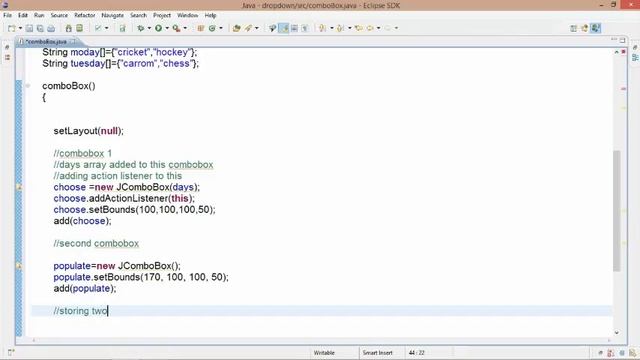Click the External Tools run icon
Screen dimensions: 640x360
(x=176, y=28)
